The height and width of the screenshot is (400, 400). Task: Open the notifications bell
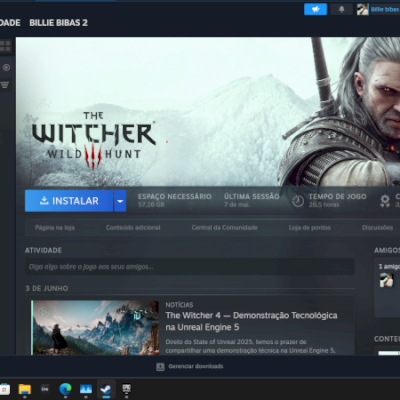(x=341, y=9)
